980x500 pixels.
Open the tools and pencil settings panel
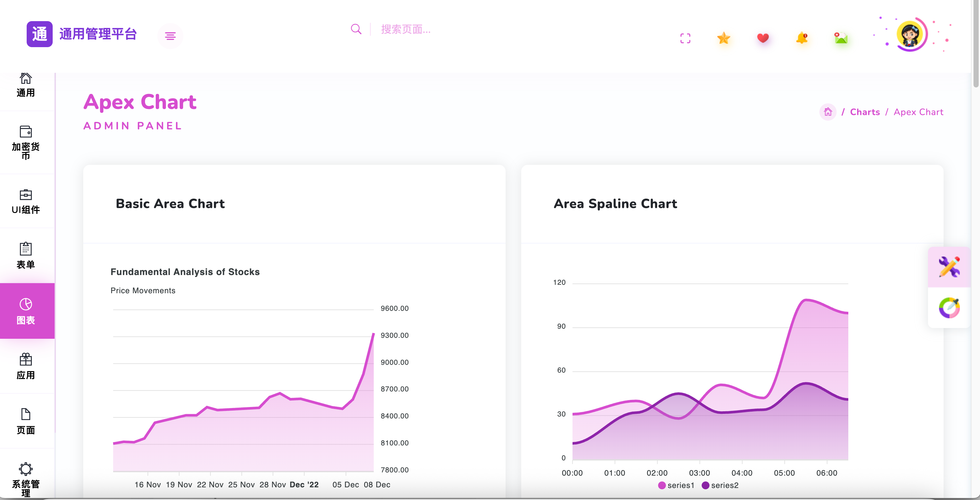click(949, 267)
